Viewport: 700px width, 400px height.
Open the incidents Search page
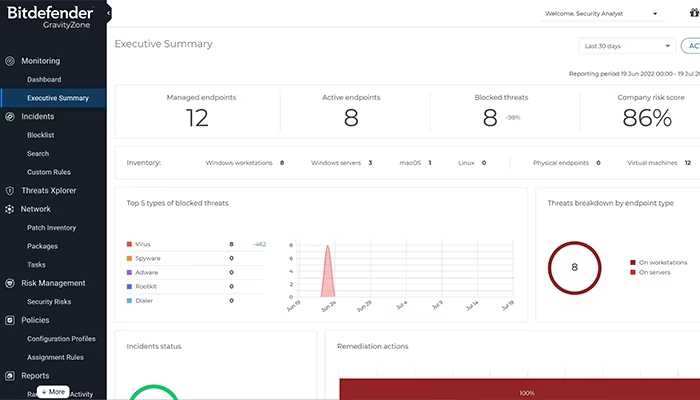38,154
